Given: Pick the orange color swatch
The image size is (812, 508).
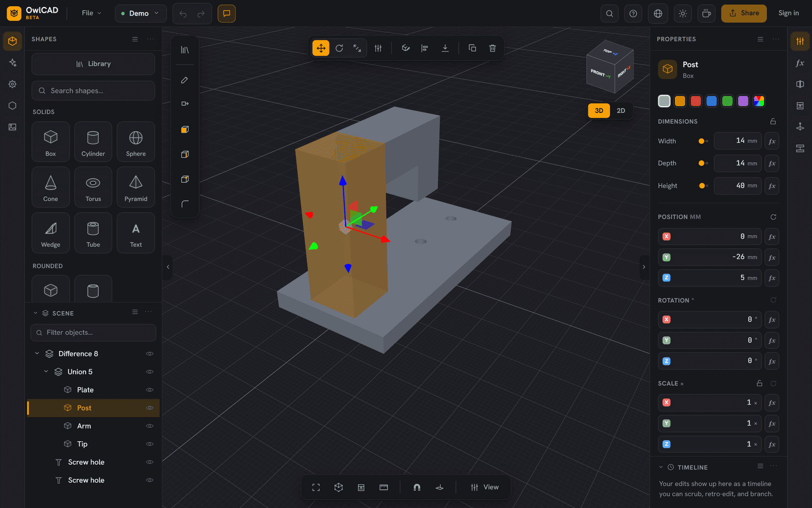Looking at the screenshot, I should pyautogui.click(x=680, y=101).
